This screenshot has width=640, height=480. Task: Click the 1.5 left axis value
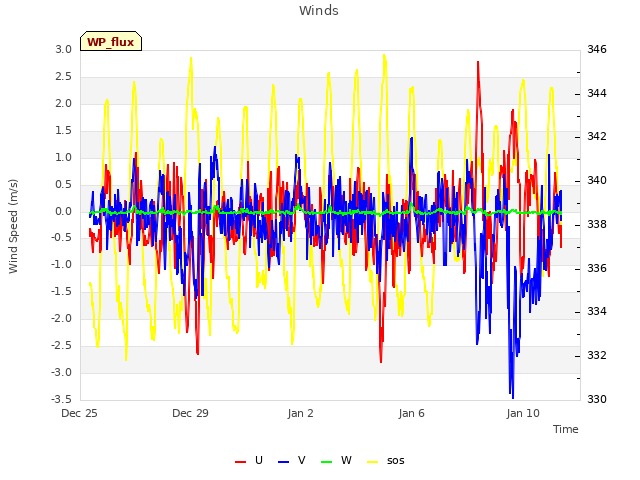[x=64, y=131]
